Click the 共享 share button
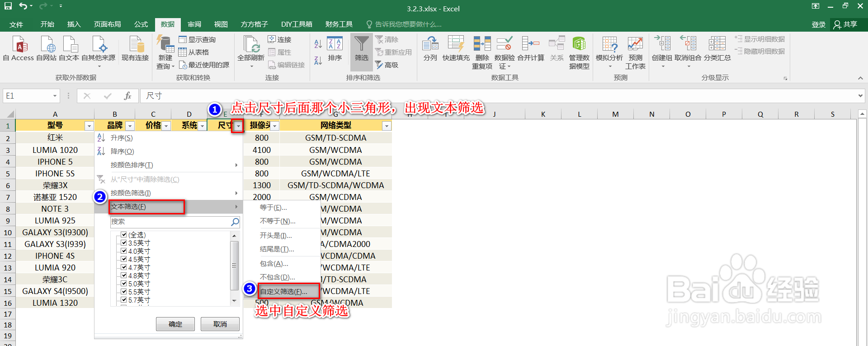Viewport: 868px width, 346px height. pos(845,24)
